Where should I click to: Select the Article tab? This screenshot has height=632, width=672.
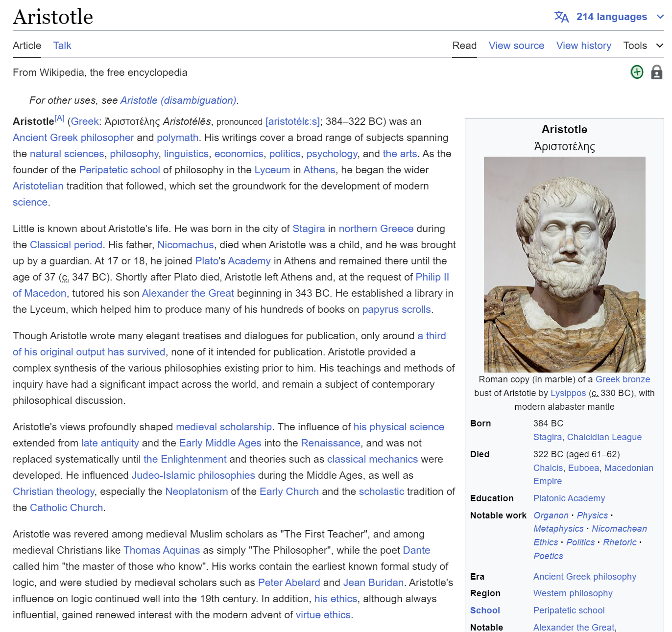coord(27,46)
